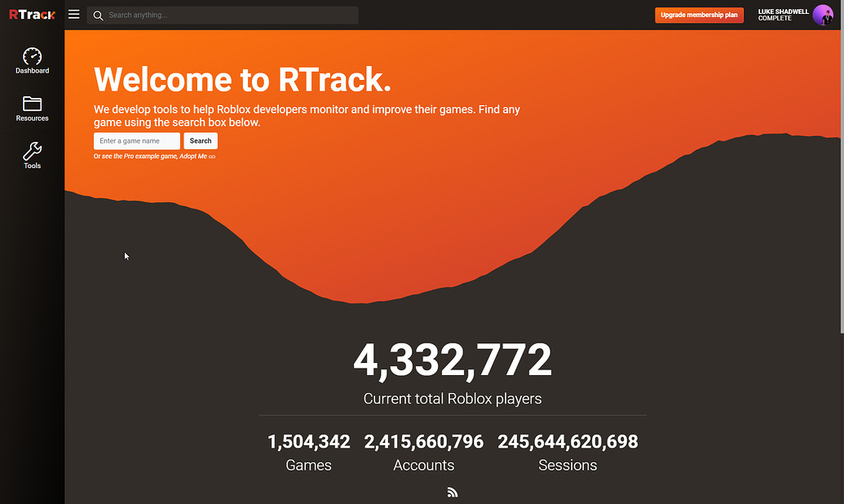Click the Sessions statistic value
The image size is (844, 504).
point(568,441)
